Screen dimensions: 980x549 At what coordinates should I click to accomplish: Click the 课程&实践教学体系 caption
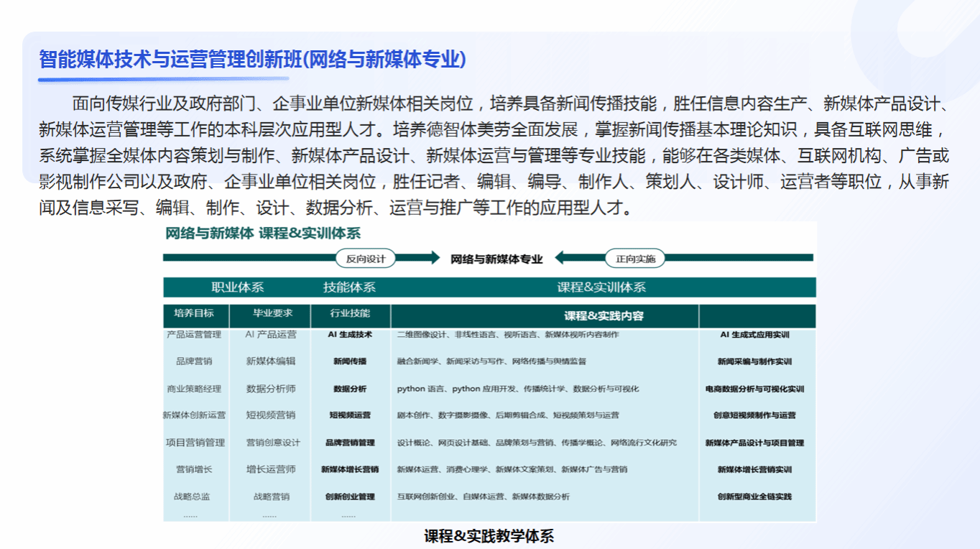pos(489,536)
